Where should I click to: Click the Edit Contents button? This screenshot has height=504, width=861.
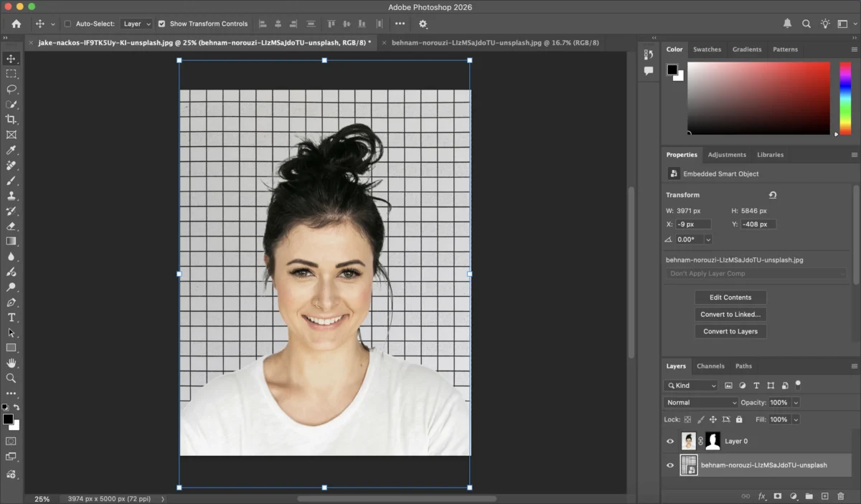pos(730,298)
